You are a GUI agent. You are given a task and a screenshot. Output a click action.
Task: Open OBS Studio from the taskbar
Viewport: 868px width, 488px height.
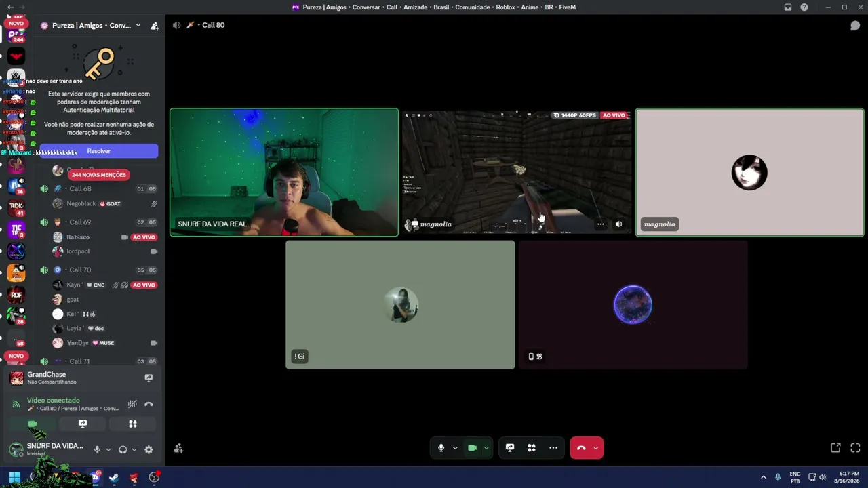pyautogui.click(x=154, y=477)
